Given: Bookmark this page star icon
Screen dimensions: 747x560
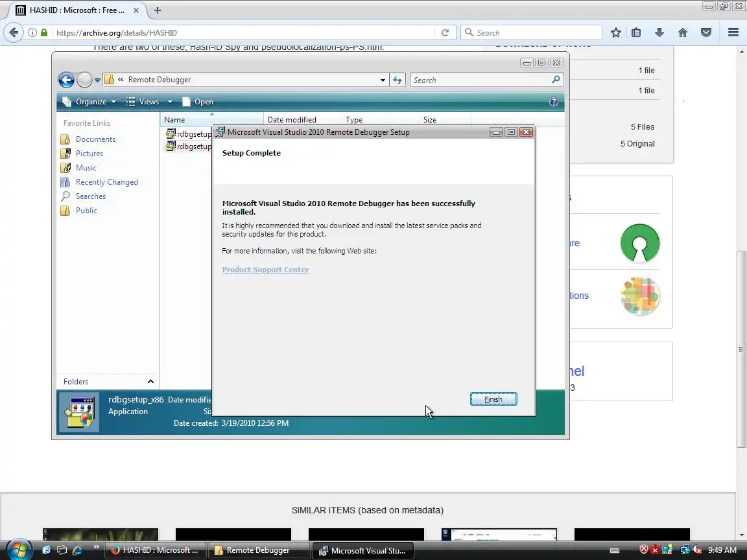Looking at the screenshot, I should tap(615, 32).
